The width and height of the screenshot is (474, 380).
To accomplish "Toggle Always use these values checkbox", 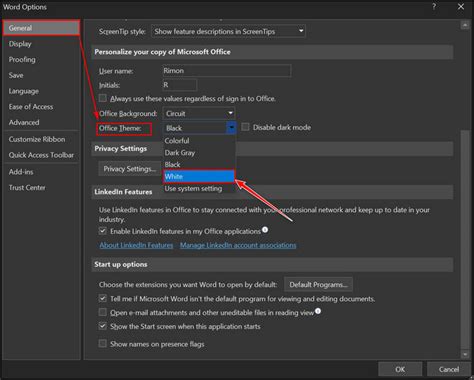I will 103,98.
